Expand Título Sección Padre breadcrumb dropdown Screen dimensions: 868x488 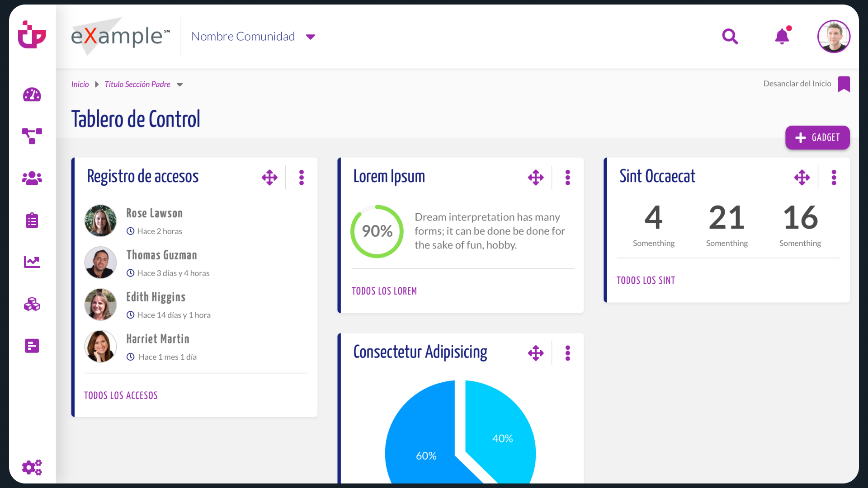point(180,84)
